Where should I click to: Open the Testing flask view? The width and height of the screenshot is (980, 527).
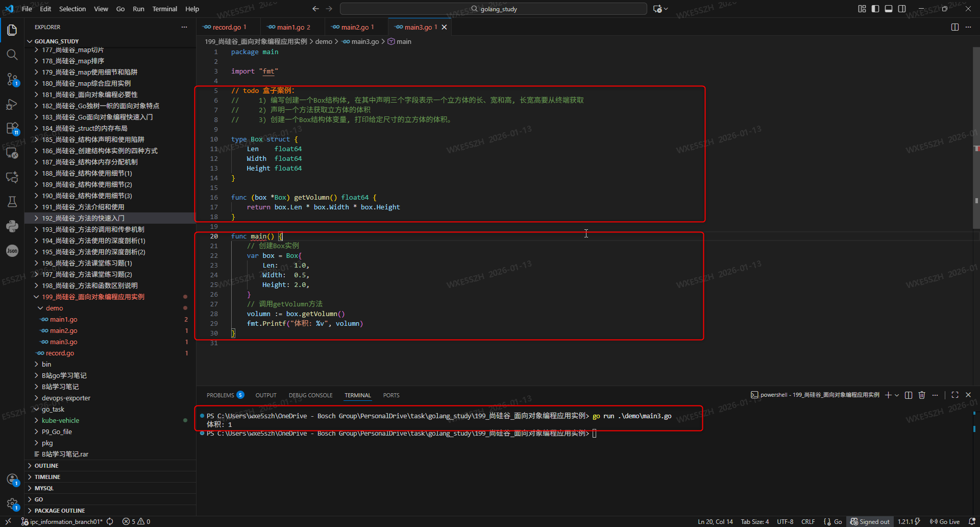tap(12, 202)
